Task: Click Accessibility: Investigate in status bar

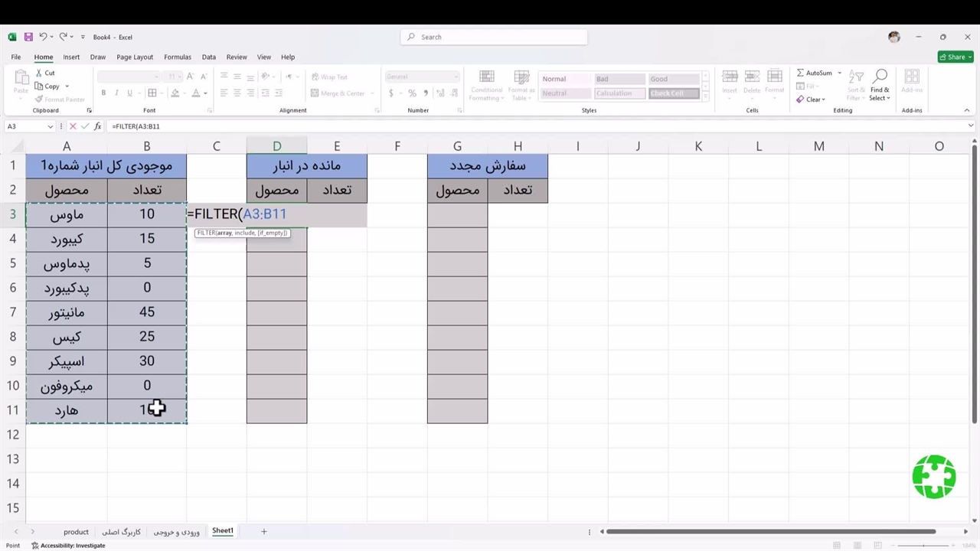Action: pos(69,546)
